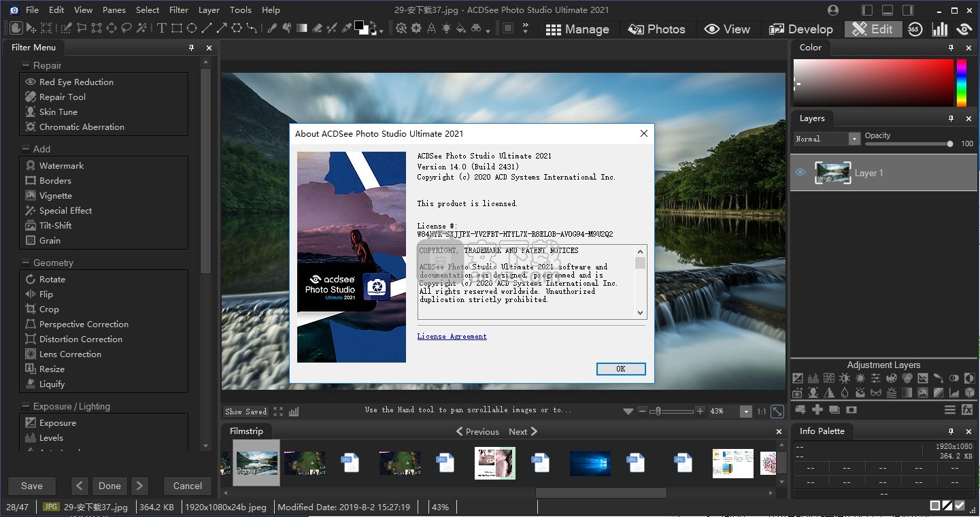Select the Eraser tool
Image resolution: width=980 pixels, height=517 pixels.
[x=318, y=29]
